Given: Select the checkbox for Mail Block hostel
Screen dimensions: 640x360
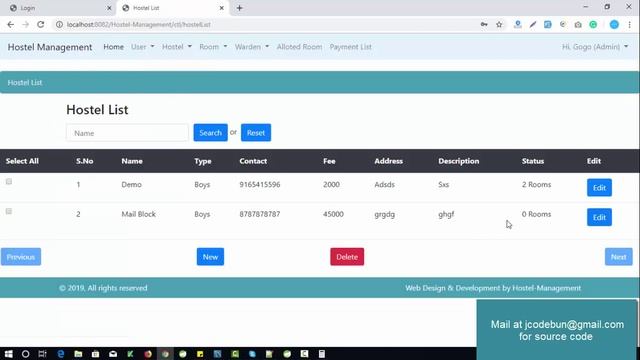Looking at the screenshot, I should pos(9,211).
